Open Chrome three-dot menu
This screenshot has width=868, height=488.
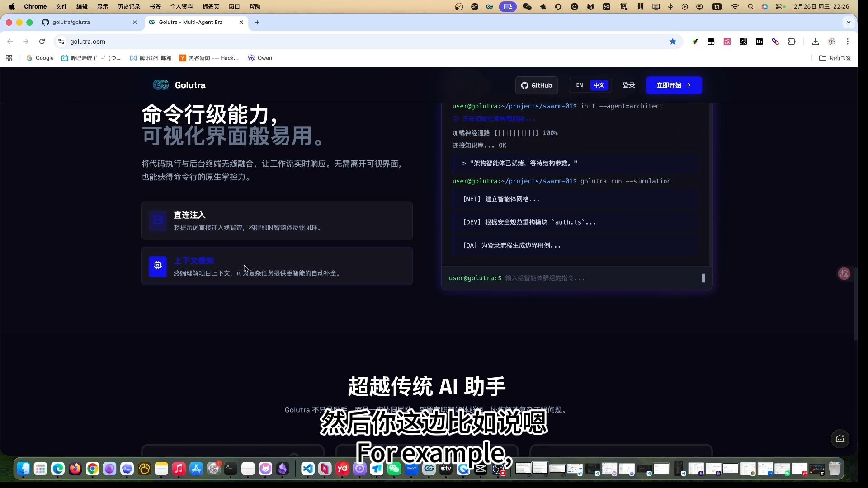point(848,42)
